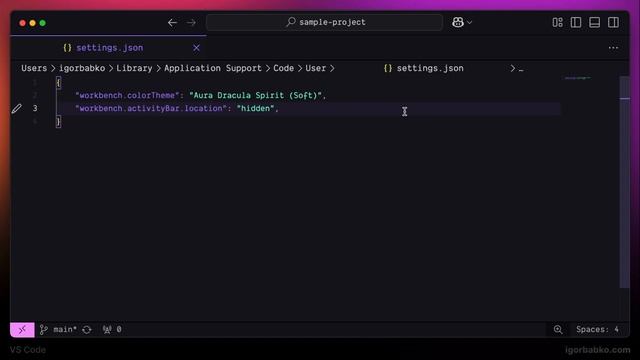The width and height of the screenshot is (640, 360).
Task: Click the edit pencil icon on line 3
Action: [x=16, y=109]
